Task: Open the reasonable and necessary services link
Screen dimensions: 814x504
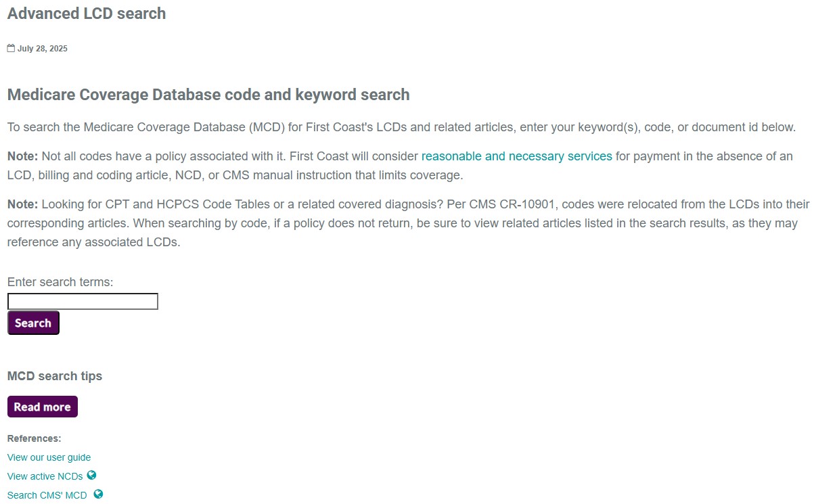Action: point(516,156)
